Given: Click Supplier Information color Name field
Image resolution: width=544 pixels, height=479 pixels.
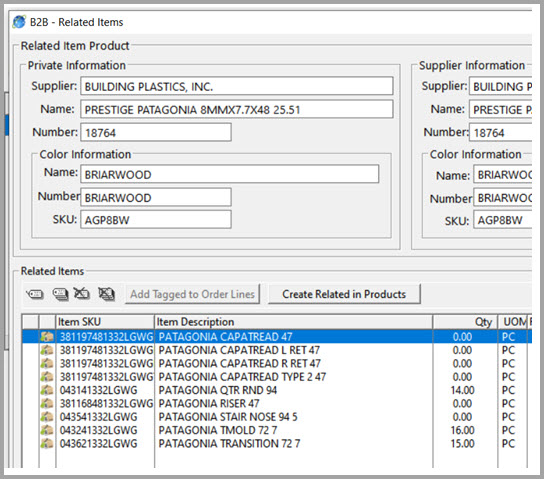Looking at the screenshot, I should pos(503,174).
